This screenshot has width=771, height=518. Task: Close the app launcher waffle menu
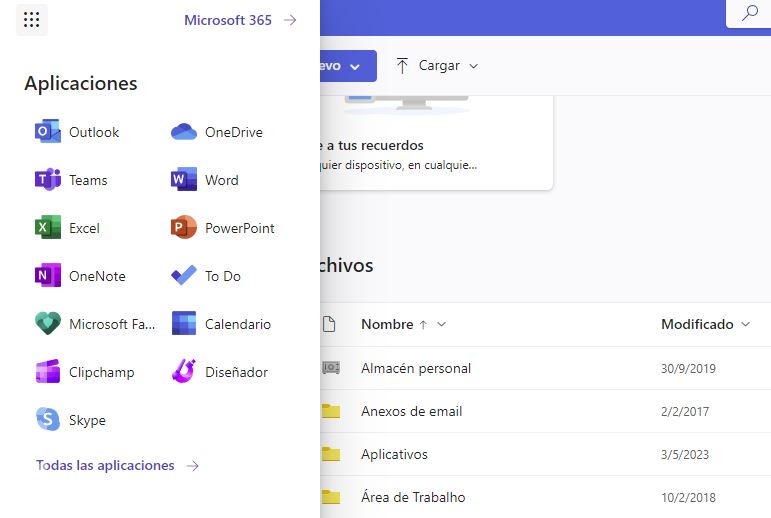pos(32,20)
